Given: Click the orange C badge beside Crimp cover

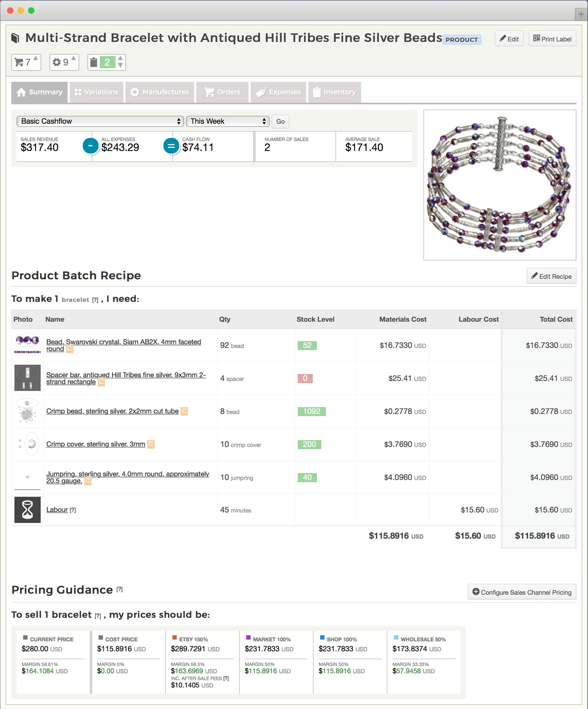Looking at the screenshot, I should click(151, 445).
